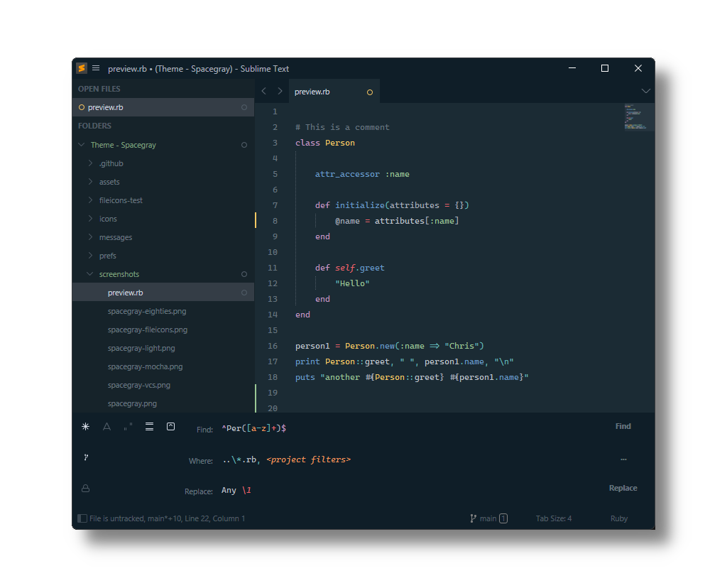727x588 pixels.
Task: Open the Where ellipsis options button
Action: point(623,459)
